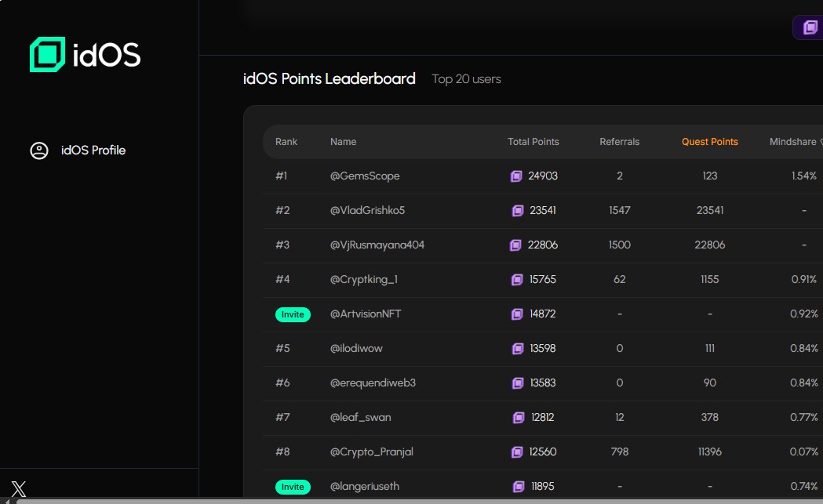
Task: Click the rank #3 cell
Action: [282, 245]
